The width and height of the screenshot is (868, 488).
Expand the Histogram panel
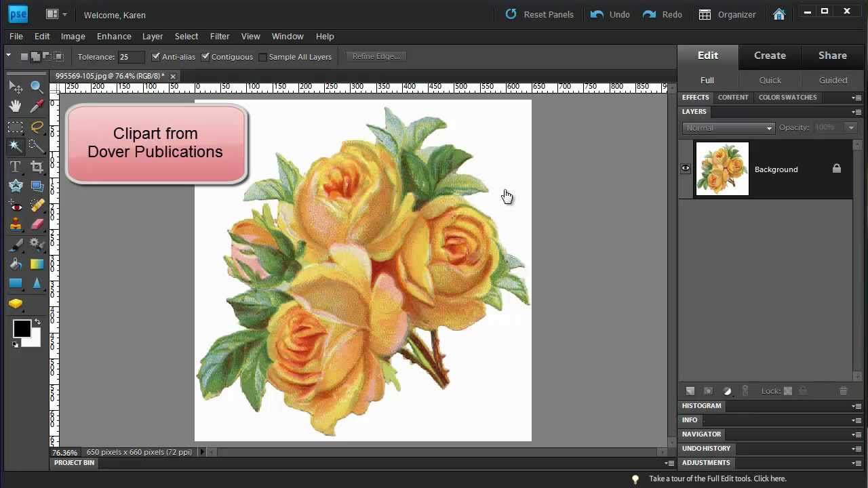[701, 406]
